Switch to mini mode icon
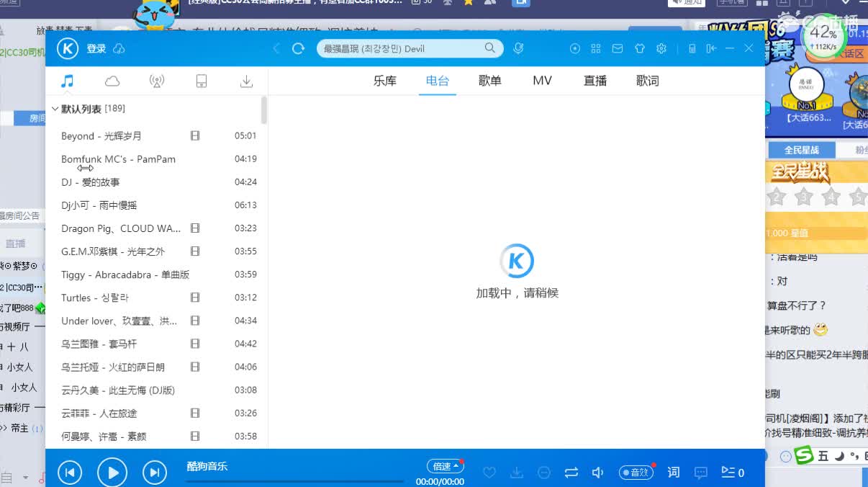 711,48
